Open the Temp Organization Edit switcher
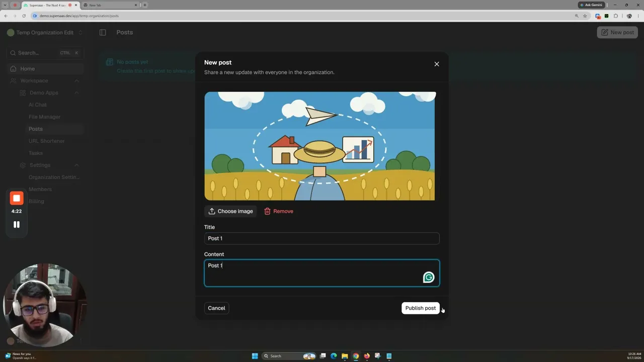 45,33
